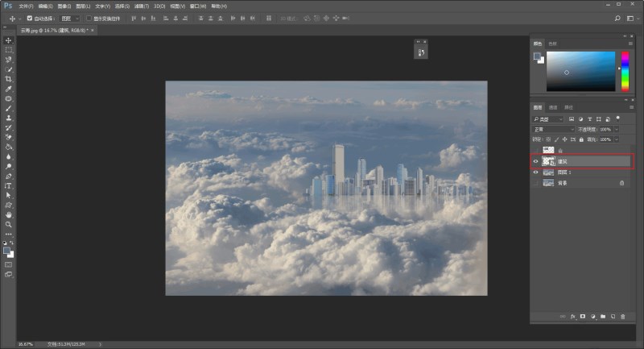The image size is (644, 349).
Task: Open the blend mode 正常 dropdown
Action: pos(554,129)
